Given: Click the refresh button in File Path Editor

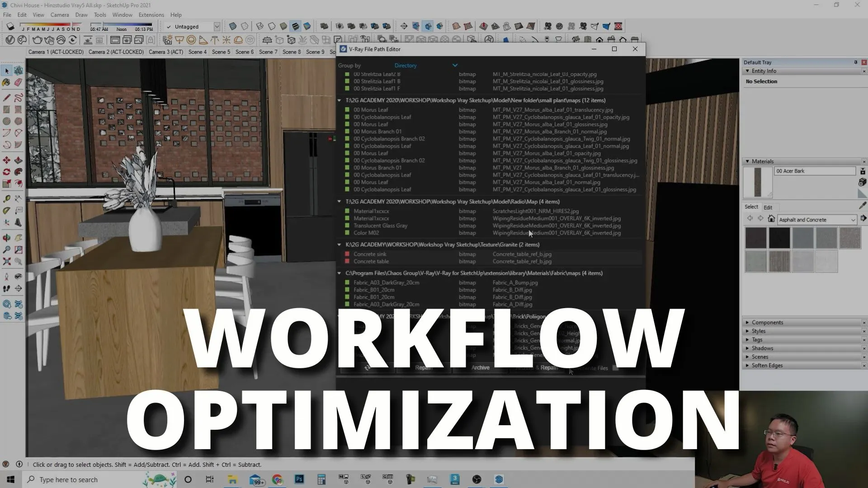Looking at the screenshot, I should tap(368, 368).
